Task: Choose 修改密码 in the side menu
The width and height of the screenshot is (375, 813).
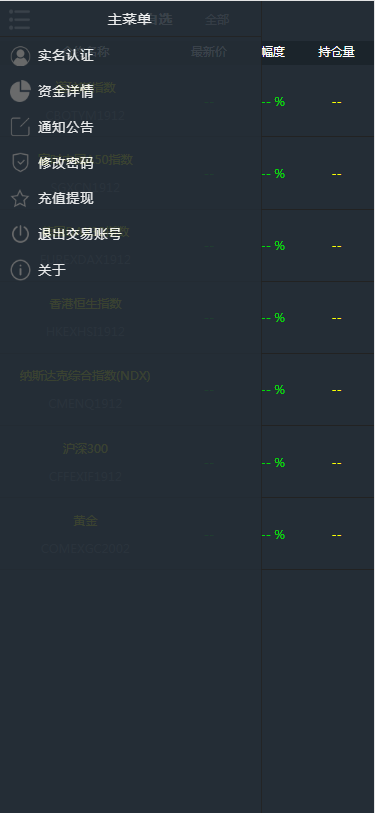Action: pos(131,163)
